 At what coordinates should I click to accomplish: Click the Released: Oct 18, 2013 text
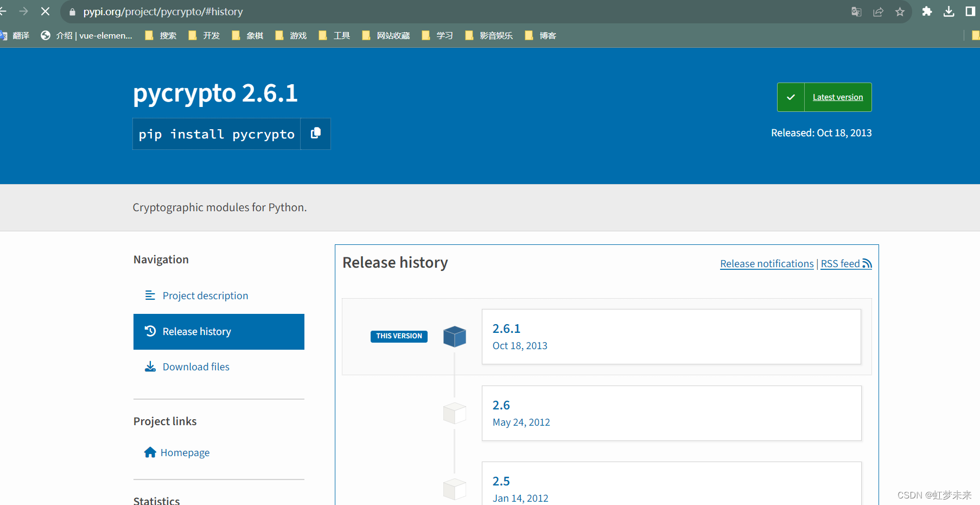coord(822,133)
